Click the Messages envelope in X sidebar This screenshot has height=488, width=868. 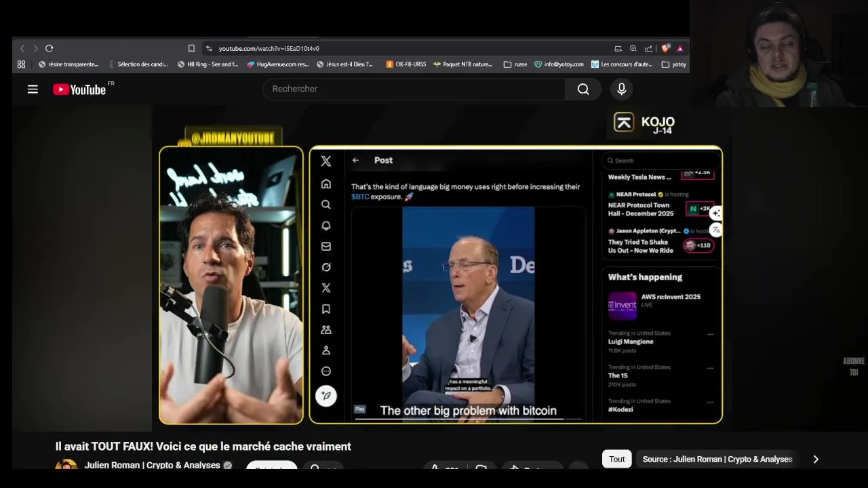tap(326, 247)
